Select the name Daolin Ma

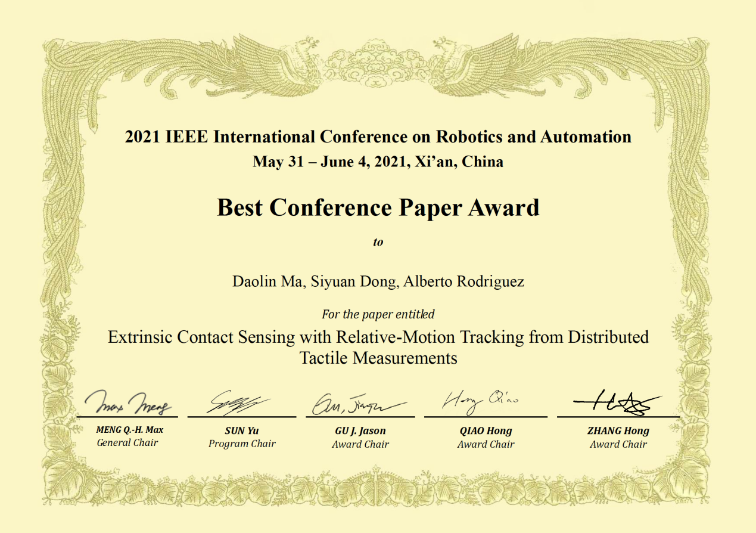(268, 281)
